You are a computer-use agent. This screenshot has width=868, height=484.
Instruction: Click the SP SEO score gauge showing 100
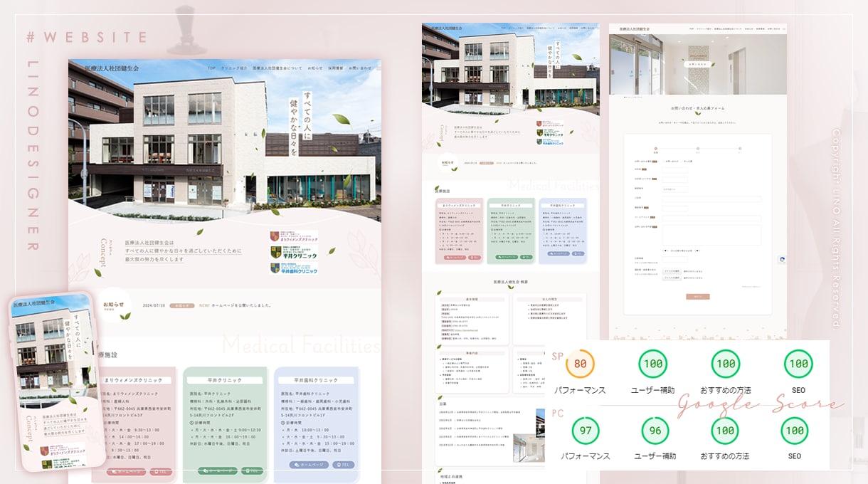coord(799,364)
